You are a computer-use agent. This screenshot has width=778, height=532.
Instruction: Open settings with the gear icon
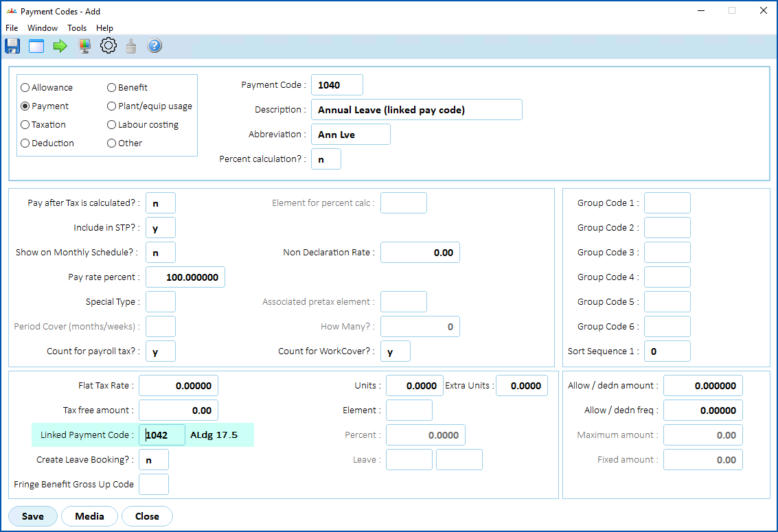(108, 46)
